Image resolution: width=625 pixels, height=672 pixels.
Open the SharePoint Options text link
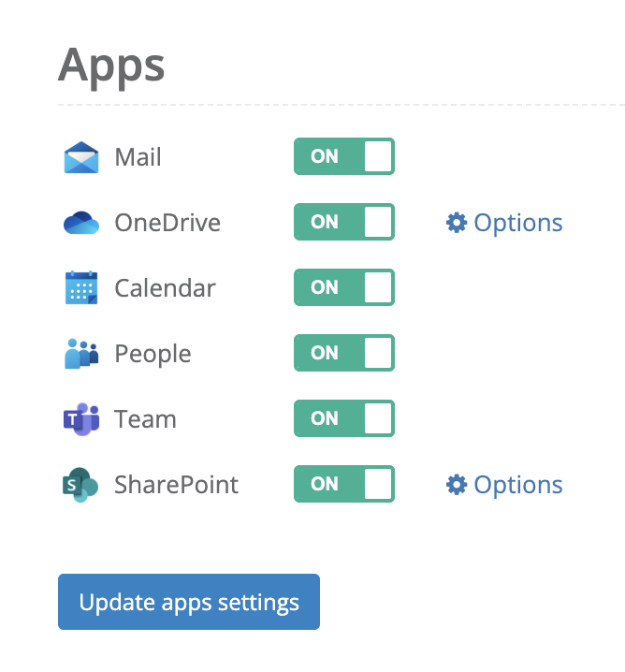coord(518,485)
